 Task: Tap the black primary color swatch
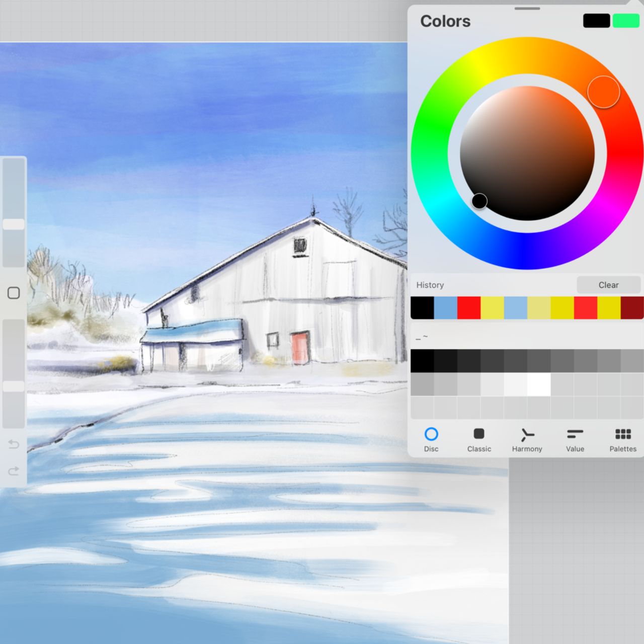[596, 21]
